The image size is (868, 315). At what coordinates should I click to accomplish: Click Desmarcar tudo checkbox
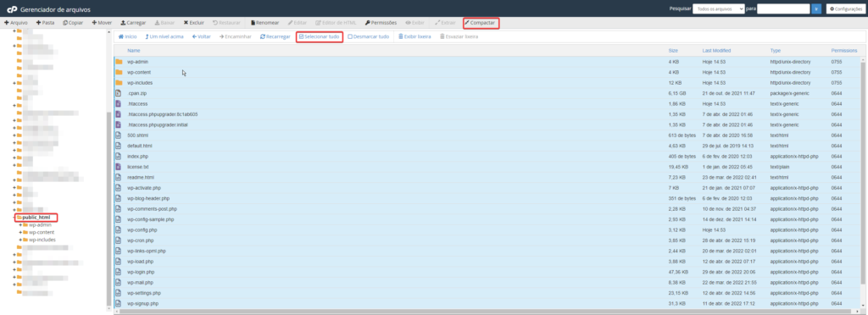point(369,36)
